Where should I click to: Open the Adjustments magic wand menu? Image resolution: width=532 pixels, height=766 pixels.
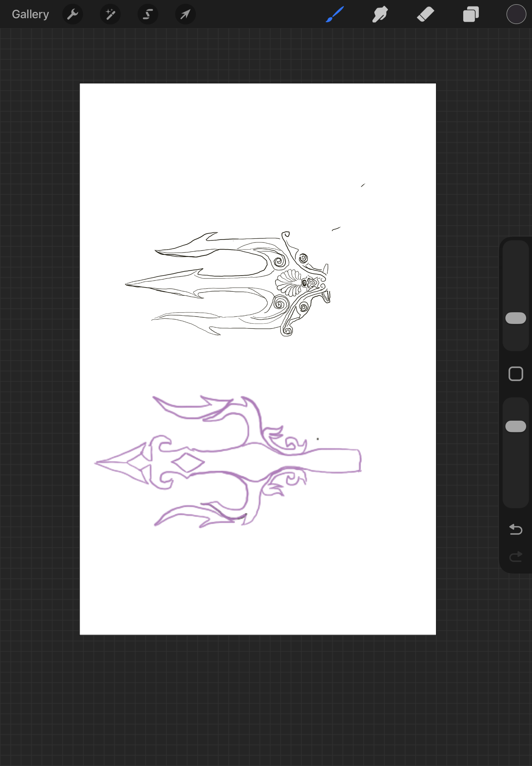click(x=110, y=14)
